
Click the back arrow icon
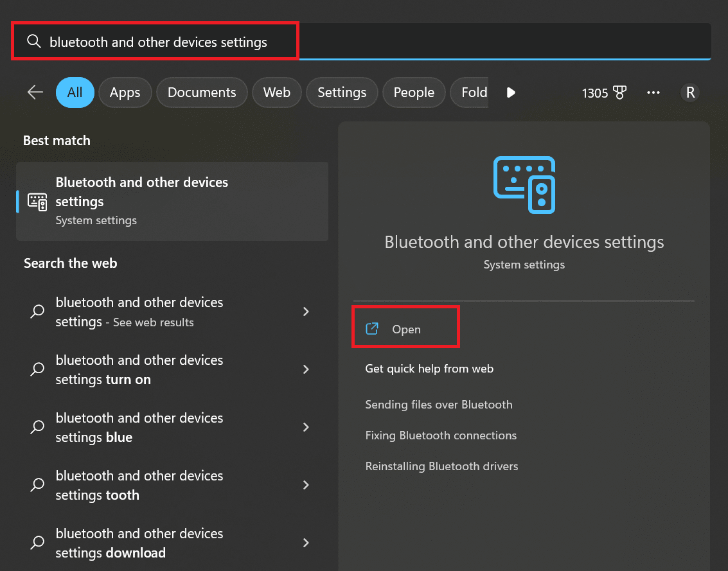pos(35,92)
